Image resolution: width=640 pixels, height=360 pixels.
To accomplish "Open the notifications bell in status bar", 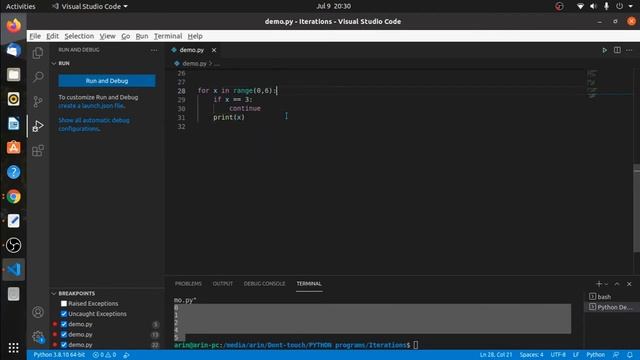I will point(630,355).
